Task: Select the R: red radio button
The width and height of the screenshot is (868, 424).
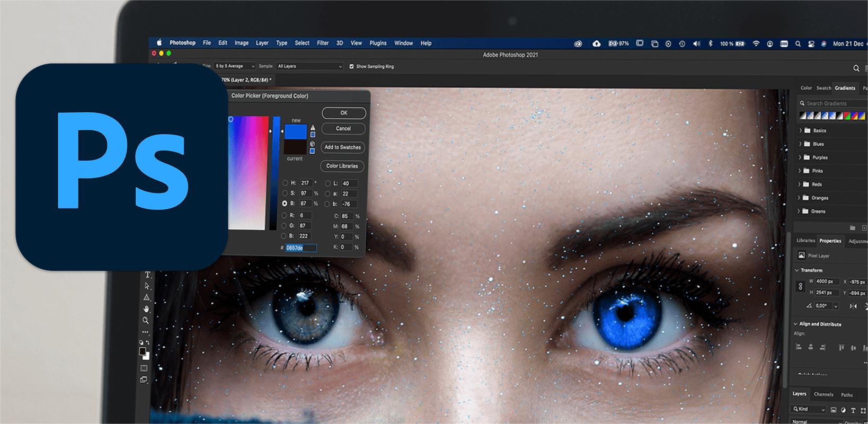Action: coord(285,215)
